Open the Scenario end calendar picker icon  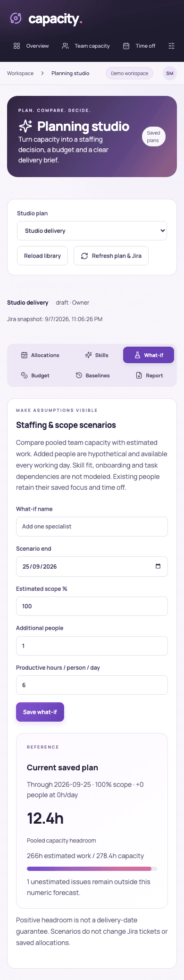[158, 566]
